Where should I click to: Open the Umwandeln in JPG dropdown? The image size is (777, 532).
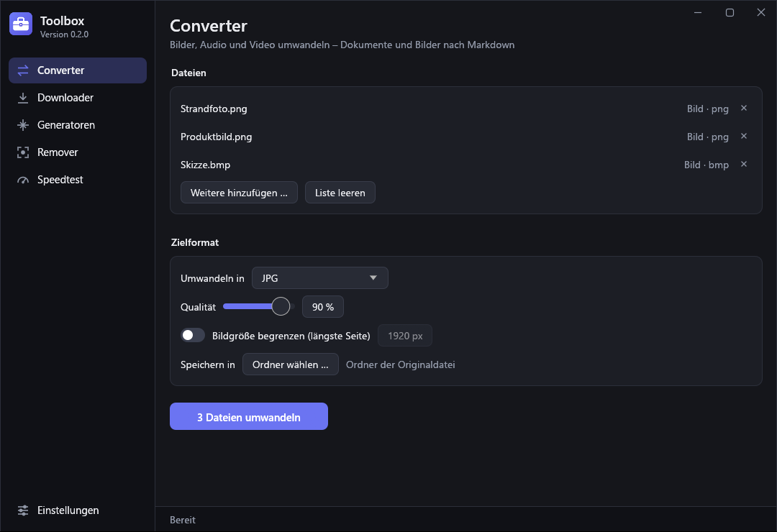tap(320, 278)
